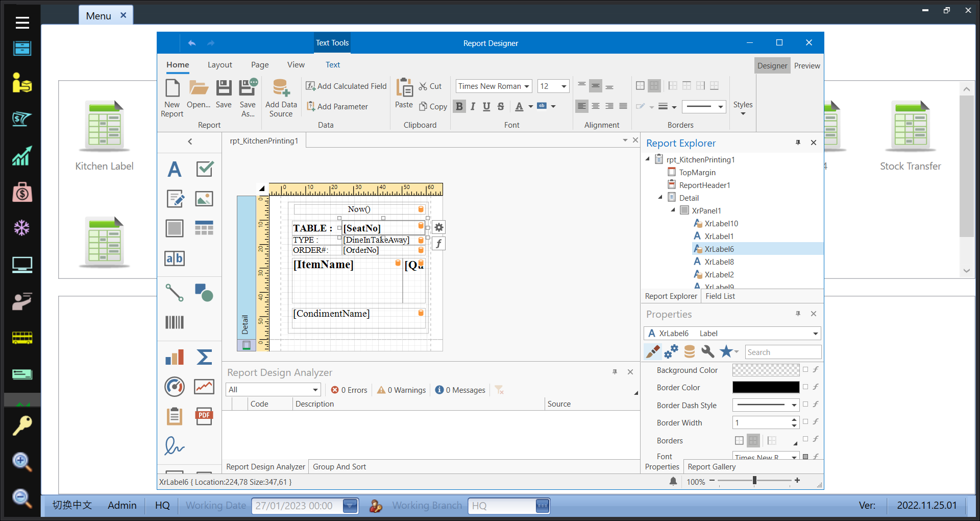980x521 pixels.
Task: Select the PDF Content toolbox control
Action: coord(204,416)
